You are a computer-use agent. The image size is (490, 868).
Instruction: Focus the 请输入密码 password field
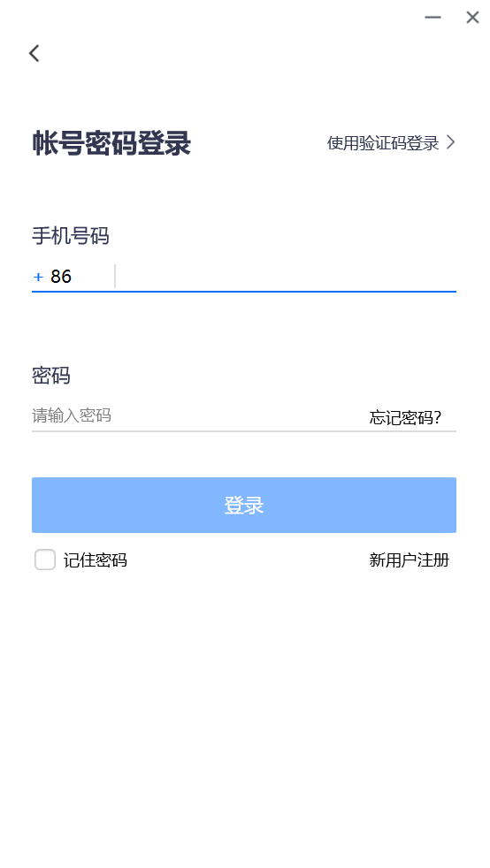point(196,415)
